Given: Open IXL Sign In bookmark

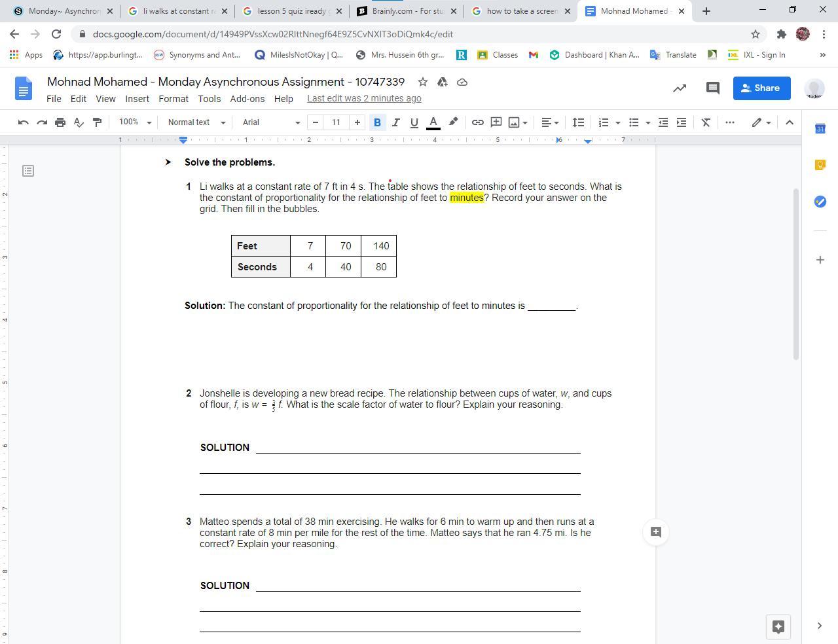Looking at the screenshot, I should click(x=757, y=55).
